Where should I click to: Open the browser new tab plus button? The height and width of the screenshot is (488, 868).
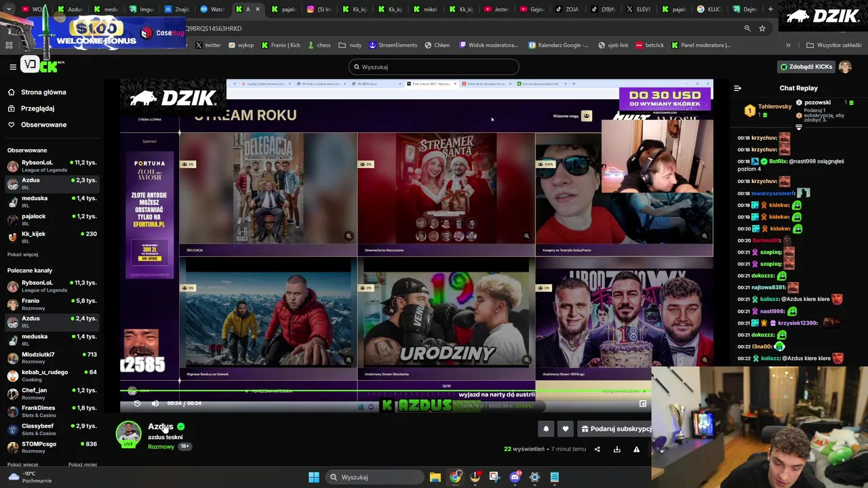[x=770, y=9]
